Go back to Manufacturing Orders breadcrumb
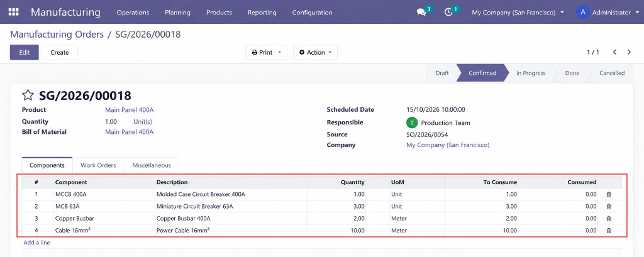This screenshot has height=257, width=644. click(x=57, y=35)
